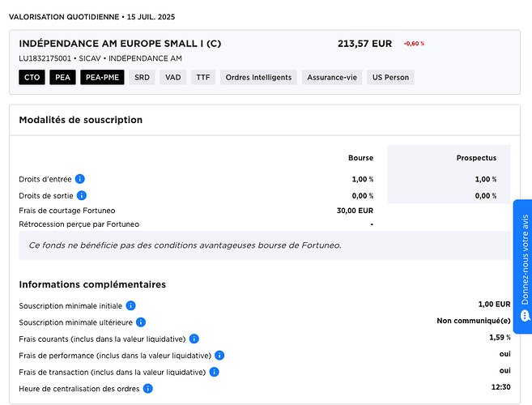The image size is (532, 405).
Task: Click the US Person tag
Action: [390, 78]
